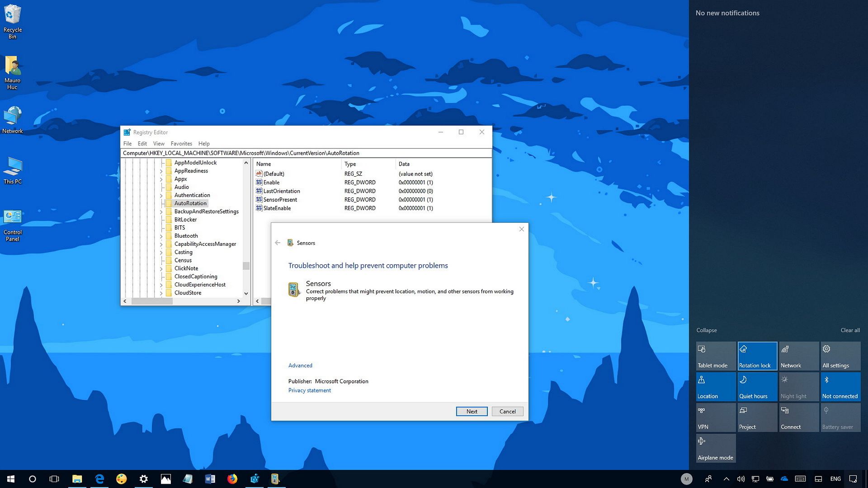Start Microsoft Word from the taskbar
The image size is (868, 488).
coord(210,479)
